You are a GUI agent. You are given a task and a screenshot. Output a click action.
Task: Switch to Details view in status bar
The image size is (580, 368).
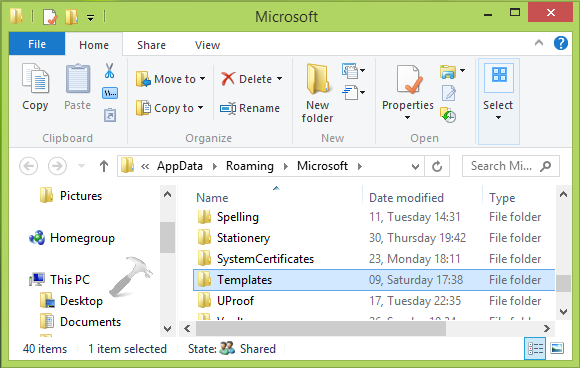[535, 348]
